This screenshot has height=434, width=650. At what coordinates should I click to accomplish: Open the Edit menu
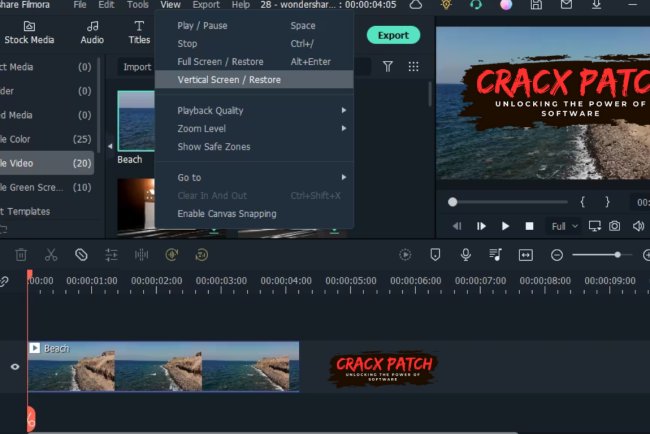[106, 5]
